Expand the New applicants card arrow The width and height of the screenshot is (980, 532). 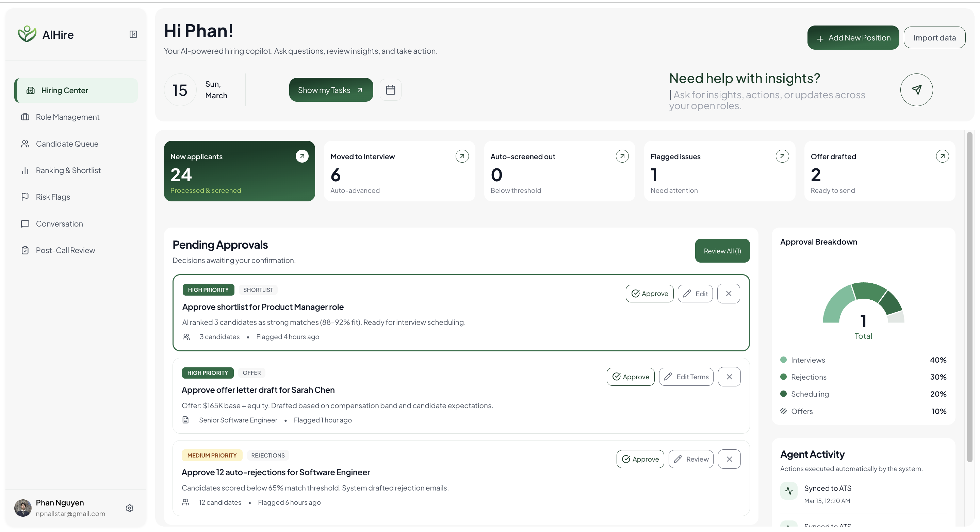302,156
